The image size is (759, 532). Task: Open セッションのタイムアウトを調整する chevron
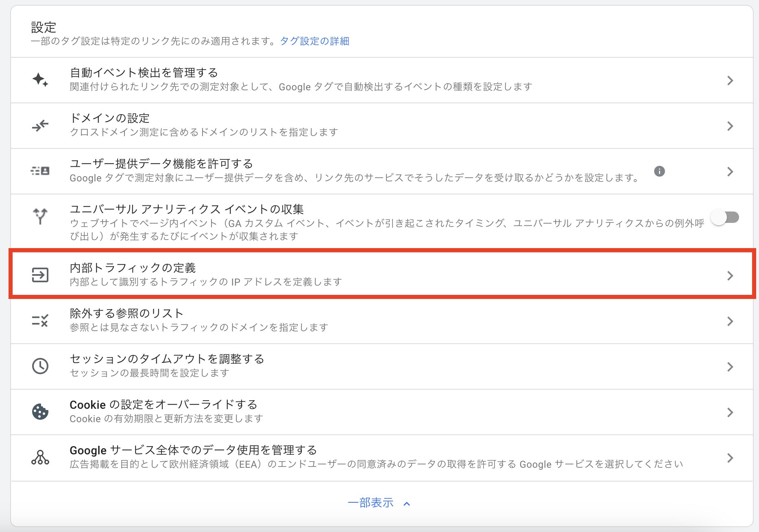(730, 367)
